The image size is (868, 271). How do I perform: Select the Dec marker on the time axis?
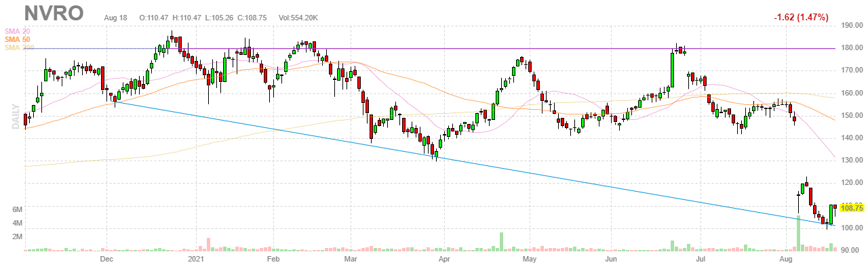pos(106,259)
